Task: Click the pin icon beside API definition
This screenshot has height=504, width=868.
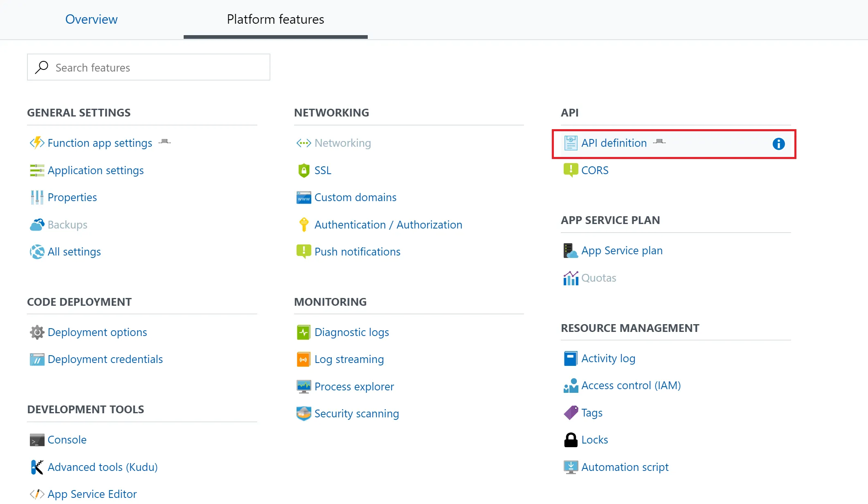Action: pos(659,141)
